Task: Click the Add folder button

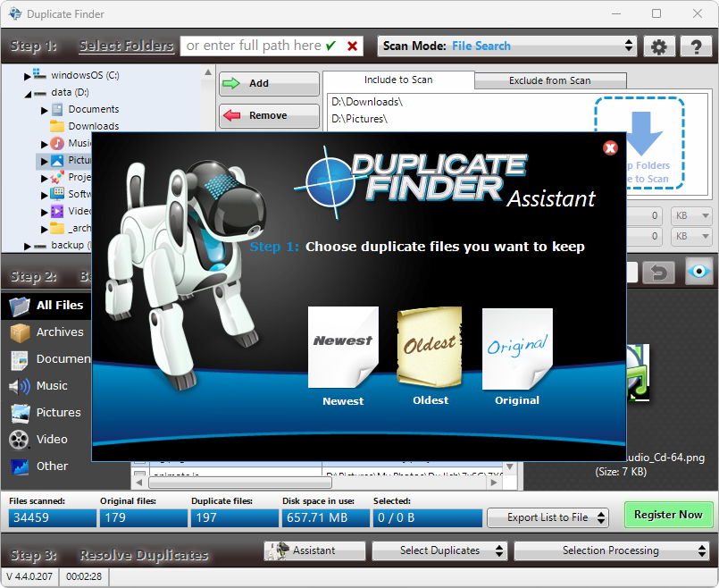Action: 269,83
